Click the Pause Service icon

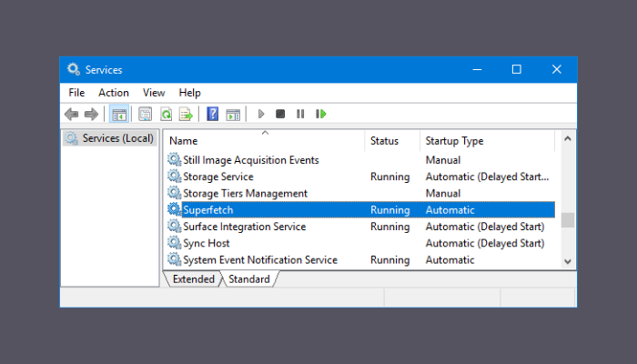(300, 114)
